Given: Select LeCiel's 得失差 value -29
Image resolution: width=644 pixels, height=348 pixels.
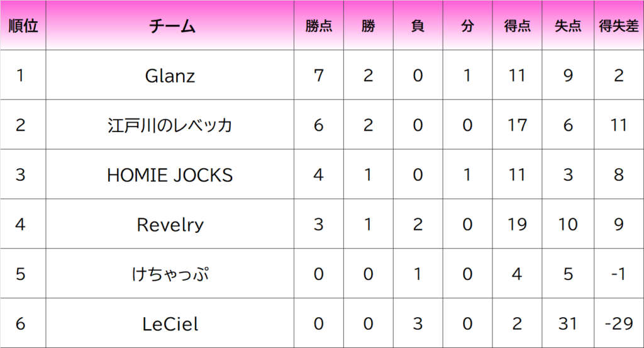Looking at the screenshot, I should pos(619,323).
